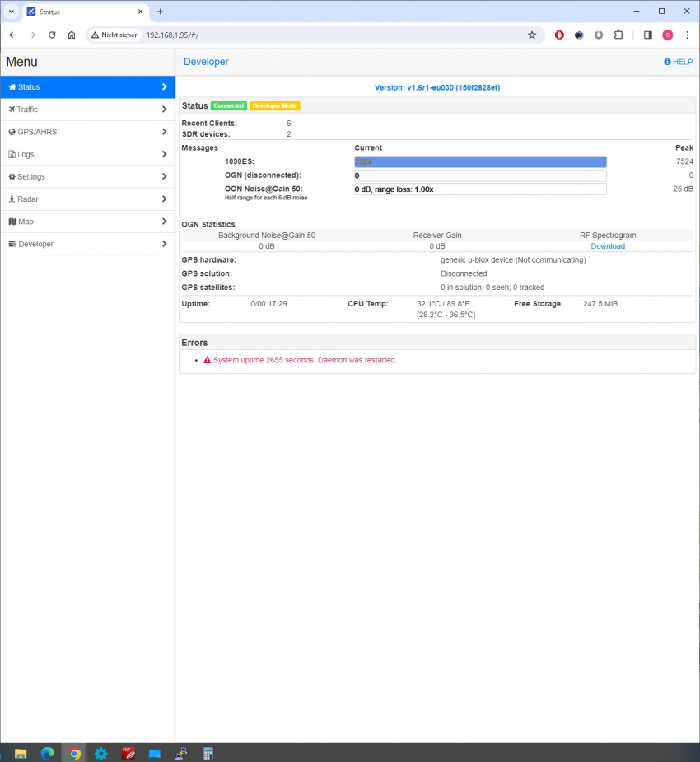Click the browser forward arrow
700x762 pixels.
coord(32,35)
